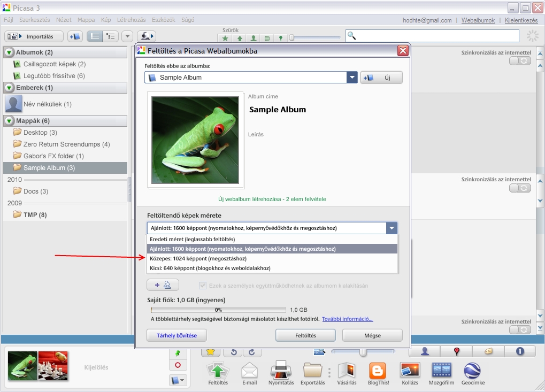Rotate the selection counter-clockwise
Image resolution: width=545 pixels, height=392 pixels.
(234, 352)
